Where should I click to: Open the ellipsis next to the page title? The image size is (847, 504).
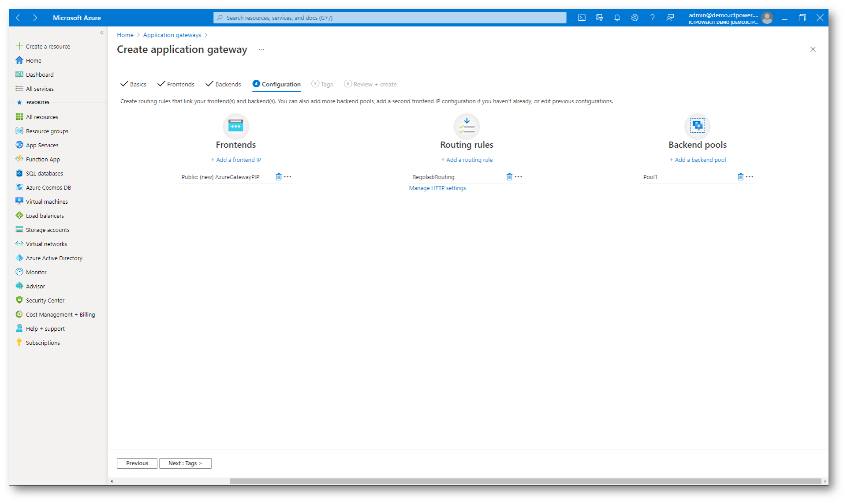(261, 49)
